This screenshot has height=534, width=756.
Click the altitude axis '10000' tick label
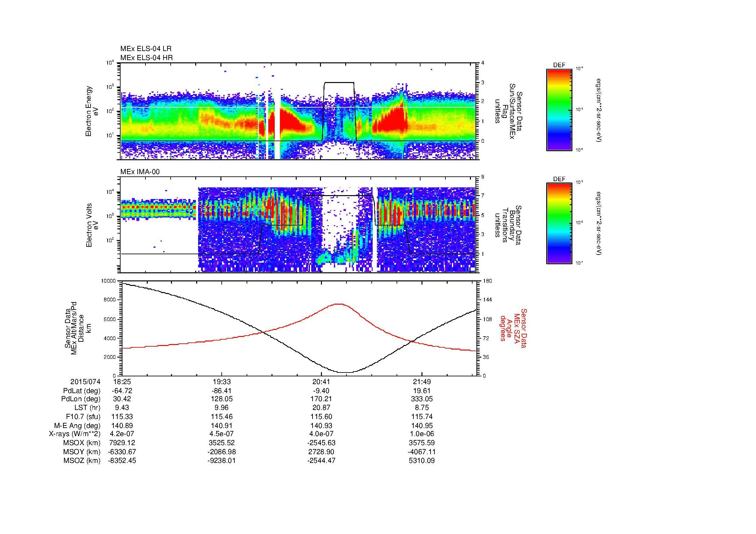[x=109, y=281]
